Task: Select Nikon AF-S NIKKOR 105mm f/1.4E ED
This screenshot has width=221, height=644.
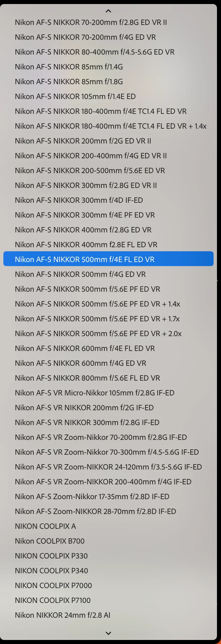Action: [108, 96]
